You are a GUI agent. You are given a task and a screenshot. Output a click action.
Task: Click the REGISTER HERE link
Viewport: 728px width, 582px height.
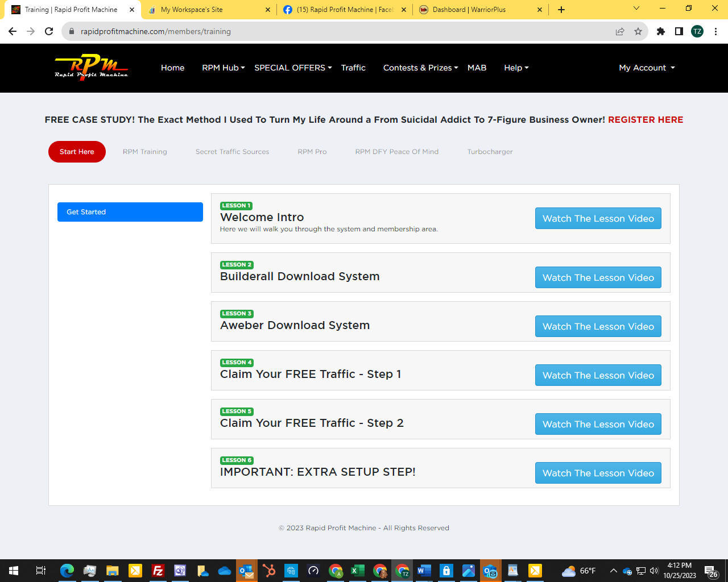coord(646,119)
